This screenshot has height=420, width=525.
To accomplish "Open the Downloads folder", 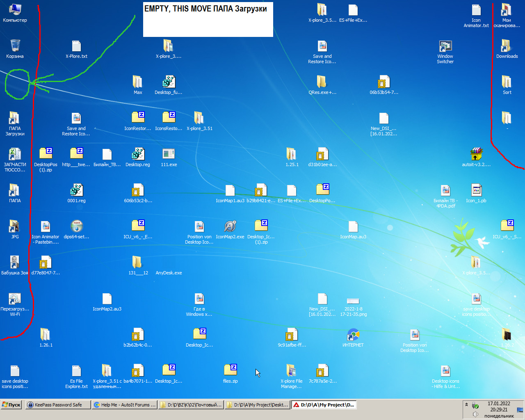I will pos(507,45).
